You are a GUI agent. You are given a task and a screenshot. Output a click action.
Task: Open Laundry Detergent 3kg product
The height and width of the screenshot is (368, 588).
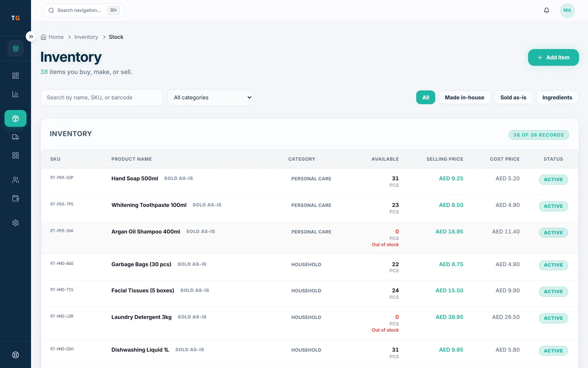pos(141,317)
